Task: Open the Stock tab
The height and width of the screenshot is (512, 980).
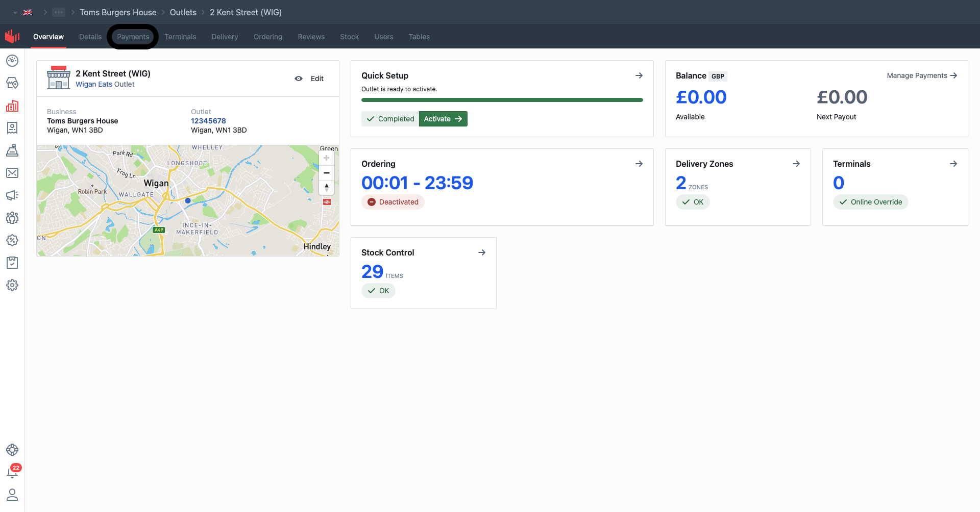Action: pos(350,37)
